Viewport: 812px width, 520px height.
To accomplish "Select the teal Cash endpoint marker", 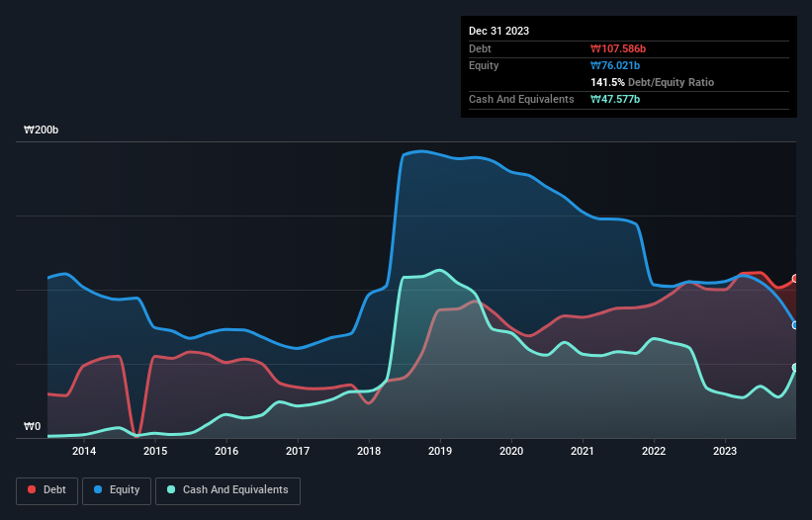I will 795,368.
